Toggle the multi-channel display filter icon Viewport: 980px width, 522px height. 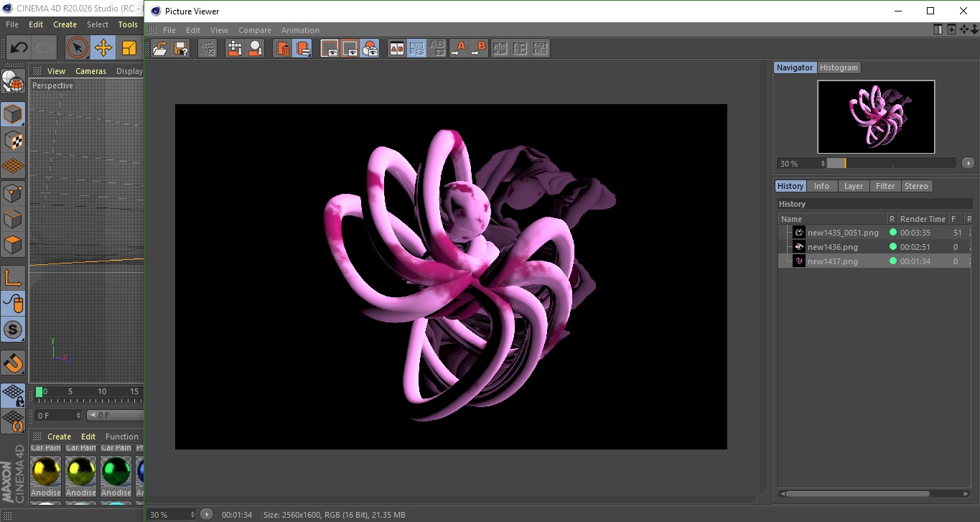370,48
